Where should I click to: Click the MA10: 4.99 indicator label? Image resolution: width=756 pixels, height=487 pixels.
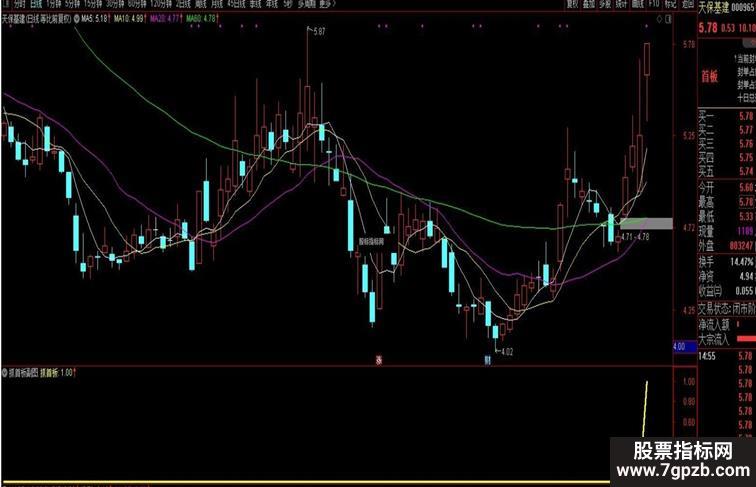tap(129, 19)
